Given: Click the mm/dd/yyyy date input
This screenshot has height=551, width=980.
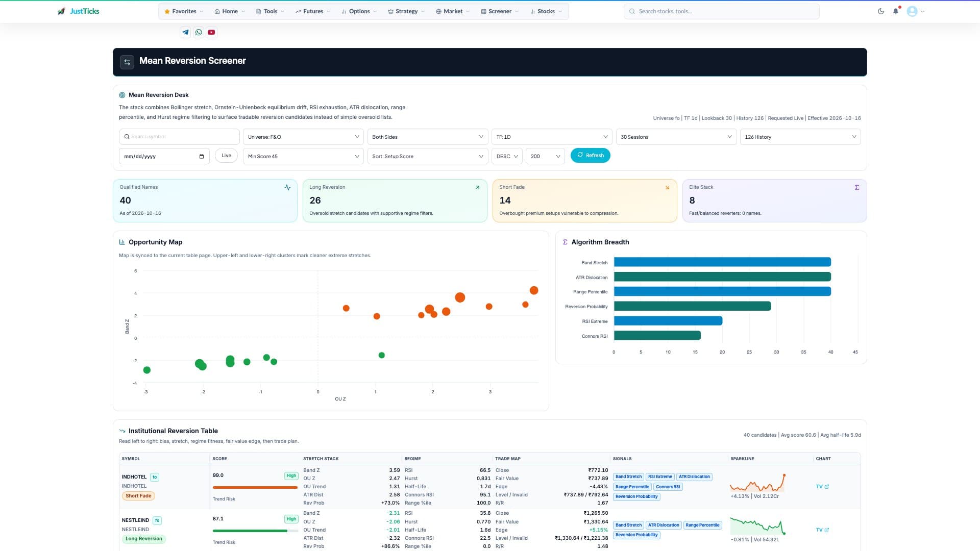Looking at the screenshot, I should (164, 156).
